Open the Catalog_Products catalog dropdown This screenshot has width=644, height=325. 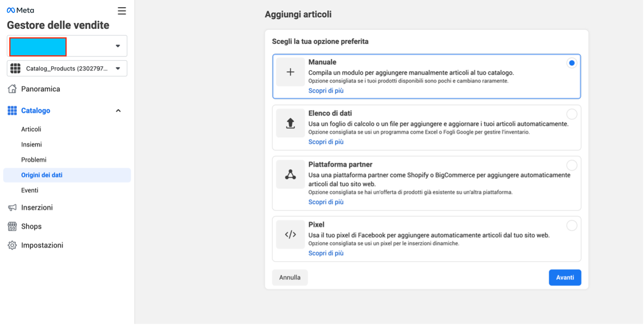67,68
